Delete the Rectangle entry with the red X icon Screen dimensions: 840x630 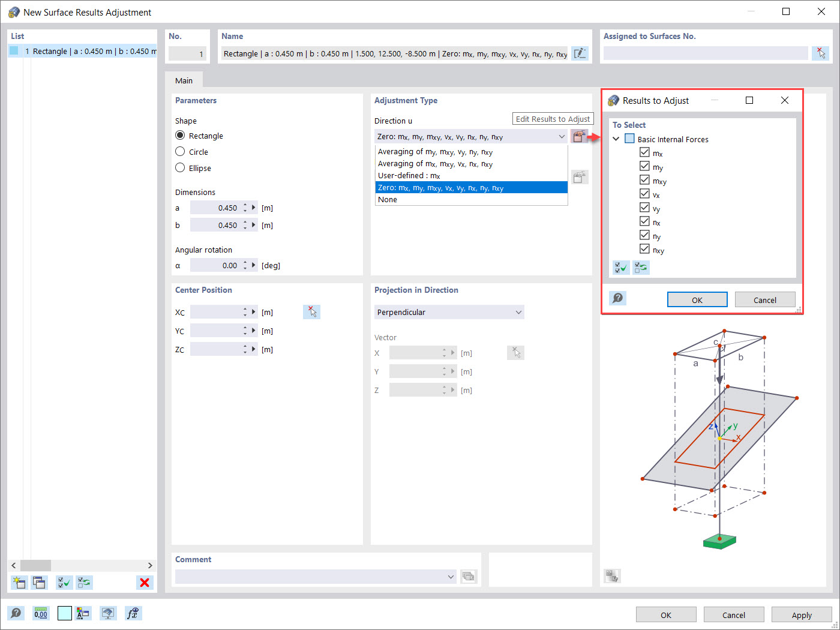point(144,582)
